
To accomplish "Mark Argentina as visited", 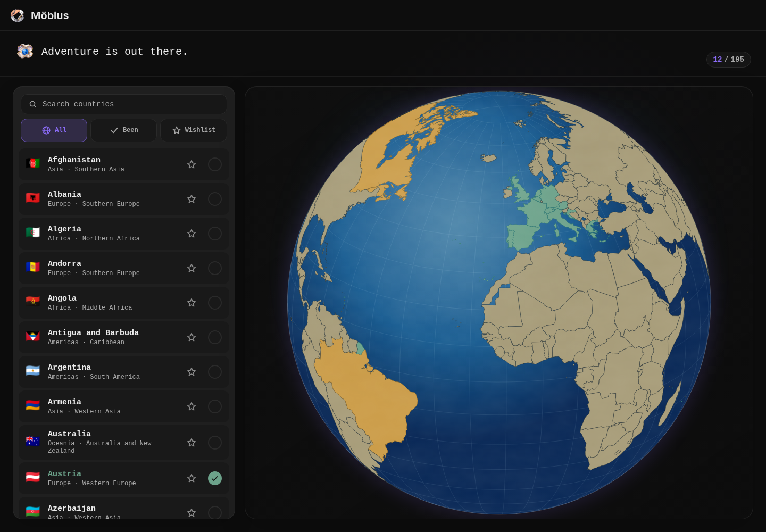I will coord(215,372).
